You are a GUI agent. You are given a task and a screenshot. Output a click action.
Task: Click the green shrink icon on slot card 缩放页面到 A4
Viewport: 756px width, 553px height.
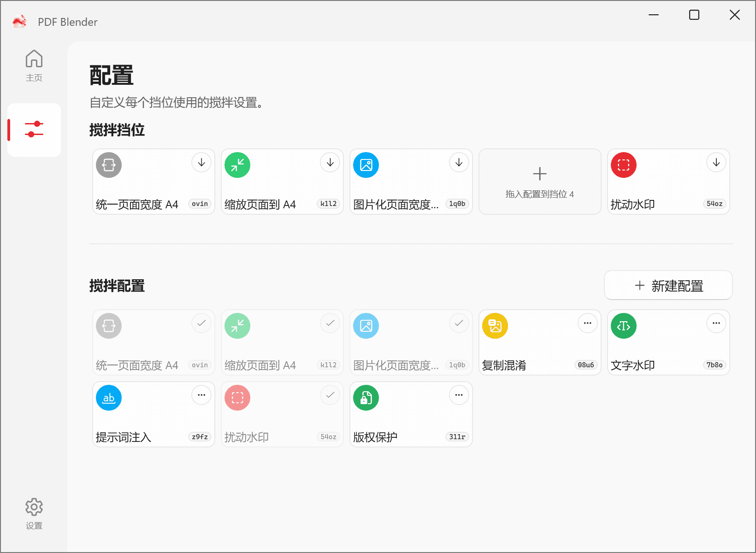coord(237,165)
